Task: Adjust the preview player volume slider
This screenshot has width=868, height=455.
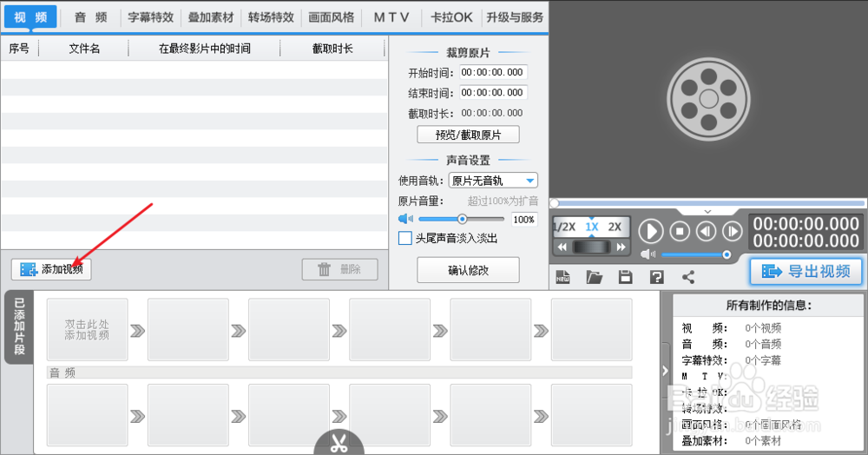Action: [x=696, y=254]
